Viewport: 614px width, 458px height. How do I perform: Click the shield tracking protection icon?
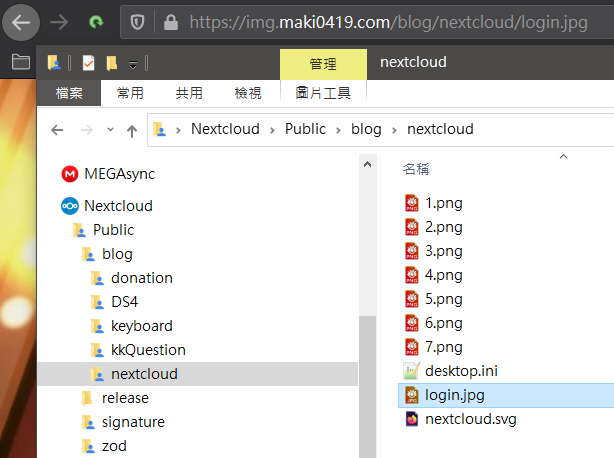(x=138, y=21)
